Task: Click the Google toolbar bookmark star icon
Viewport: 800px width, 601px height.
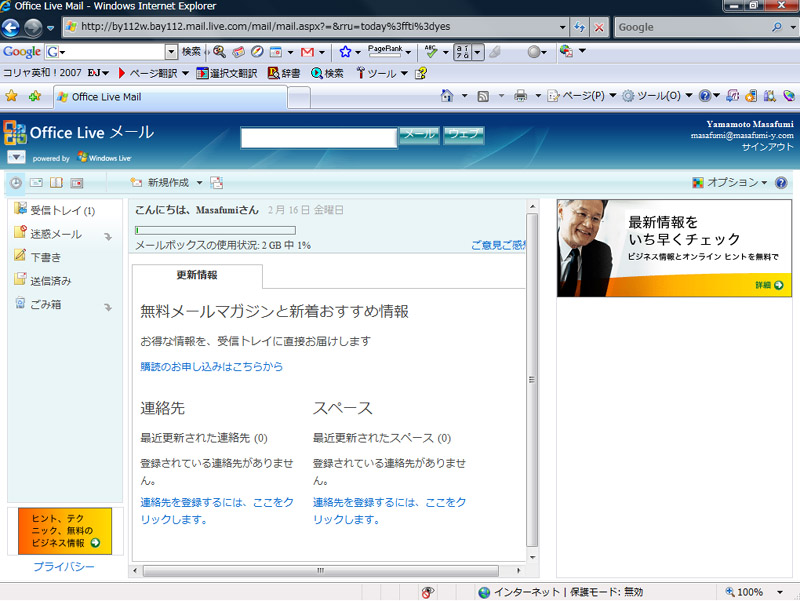Action: [x=345, y=52]
